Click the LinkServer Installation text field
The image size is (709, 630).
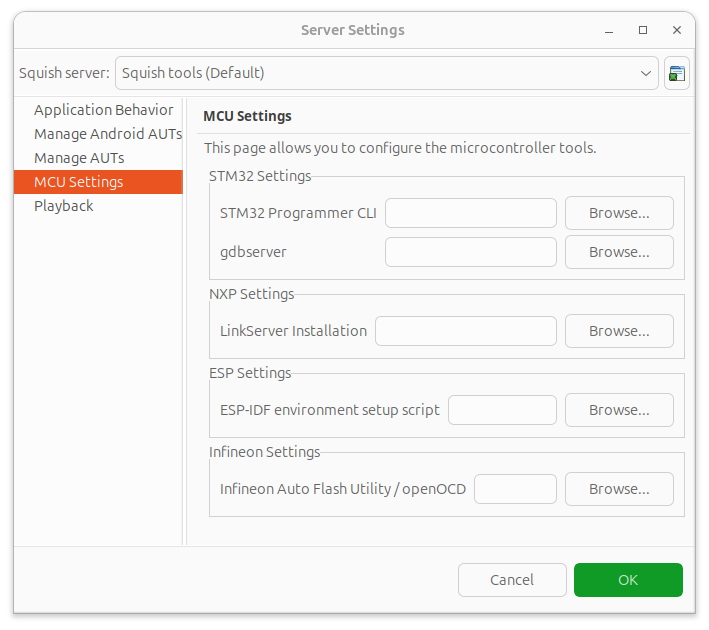click(466, 331)
